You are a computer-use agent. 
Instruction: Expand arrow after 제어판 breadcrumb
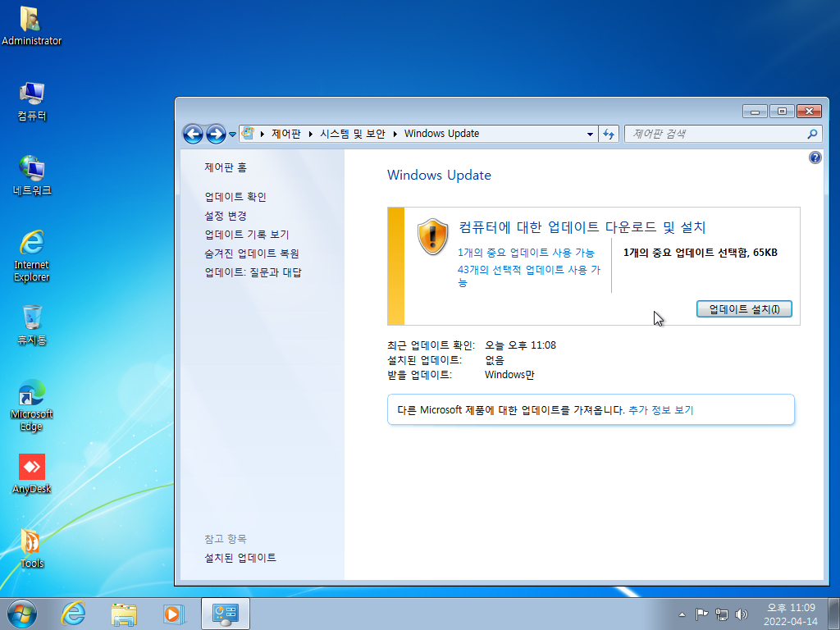pos(311,134)
